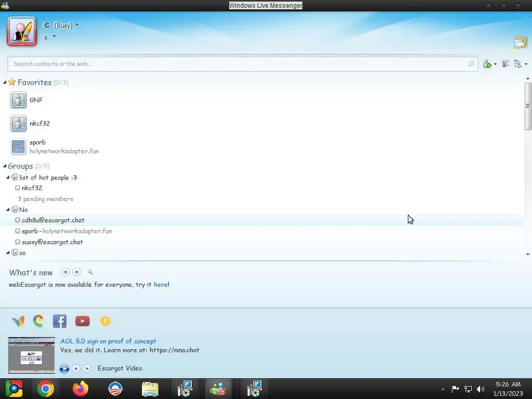Follow the 'here' link for webEscargot
Viewport: 532px width, 399px height.
pos(161,284)
